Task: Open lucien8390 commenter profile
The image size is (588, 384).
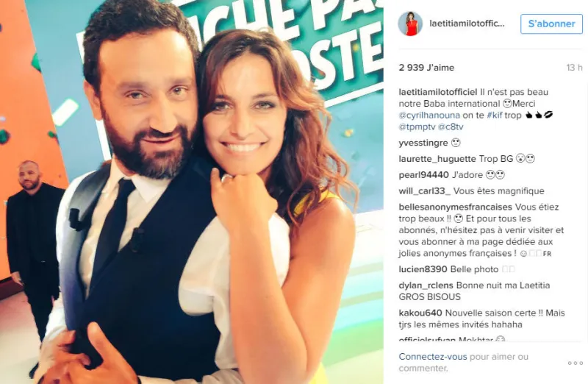Action: [x=423, y=269]
